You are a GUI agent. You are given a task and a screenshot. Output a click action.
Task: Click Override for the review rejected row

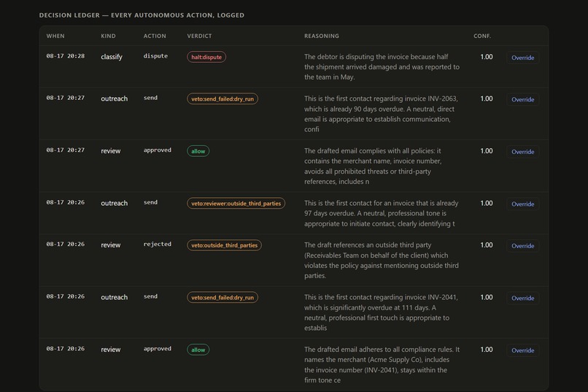click(523, 246)
